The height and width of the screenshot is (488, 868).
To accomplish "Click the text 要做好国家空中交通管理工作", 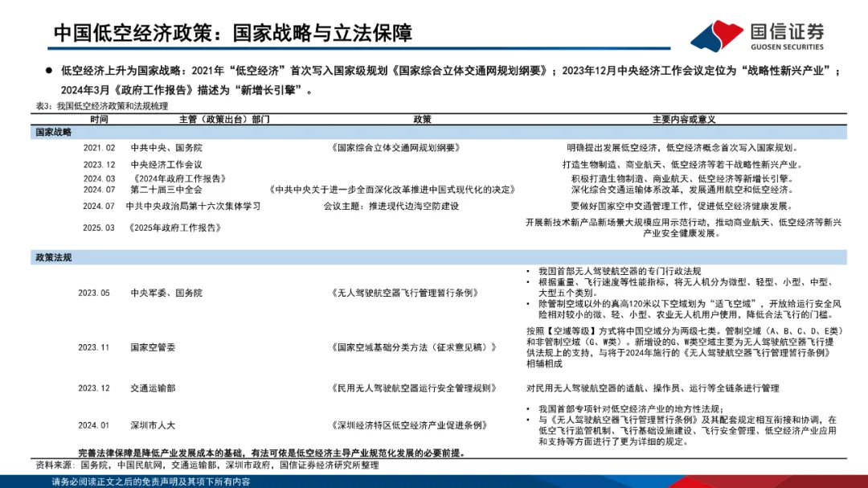I will point(683,206).
